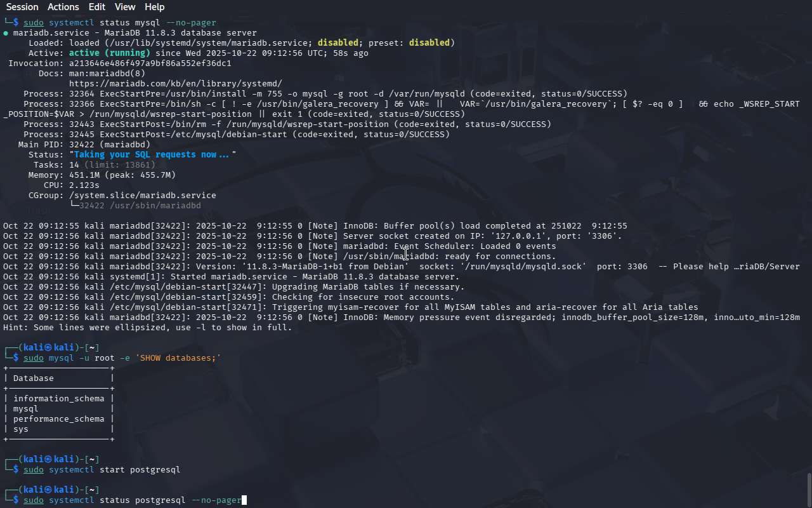
Task: Open the Actions menu
Action: (x=63, y=7)
